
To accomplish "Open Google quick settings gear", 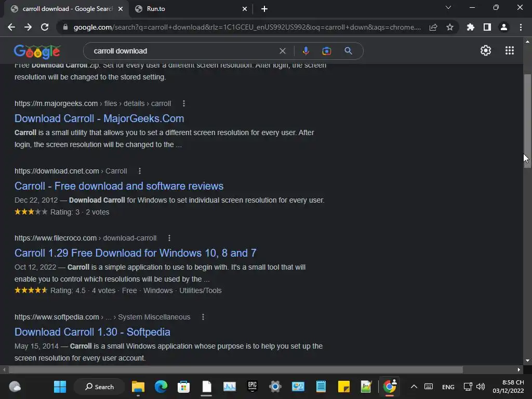I will [x=486, y=50].
